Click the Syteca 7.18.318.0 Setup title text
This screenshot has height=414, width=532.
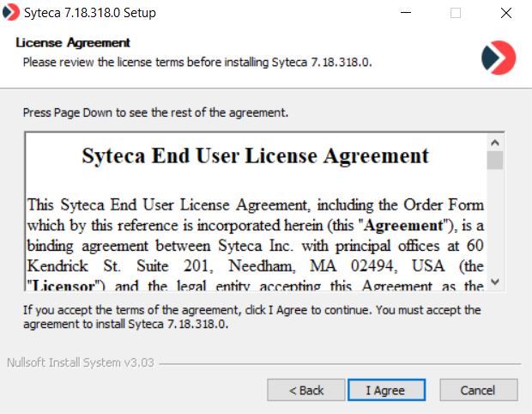click(94, 13)
